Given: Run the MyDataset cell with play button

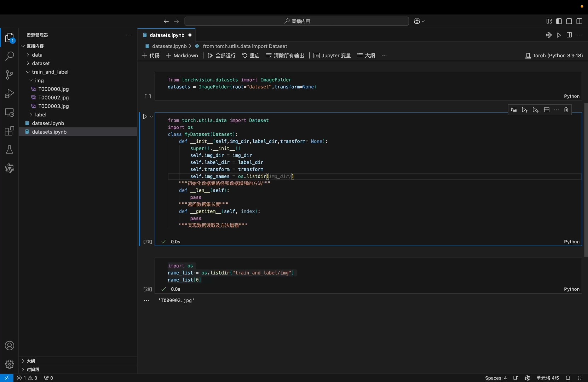Looking at the screenshot, I should [145, 117].
